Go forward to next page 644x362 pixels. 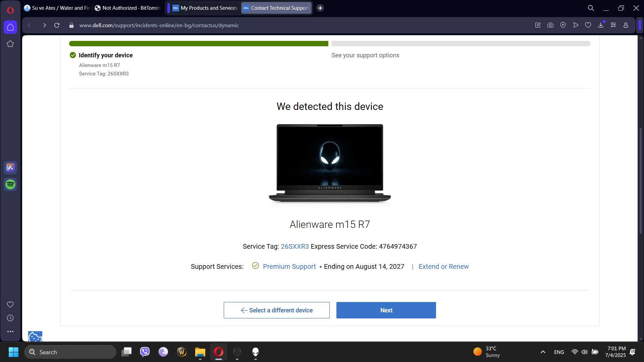coord(44,25)
